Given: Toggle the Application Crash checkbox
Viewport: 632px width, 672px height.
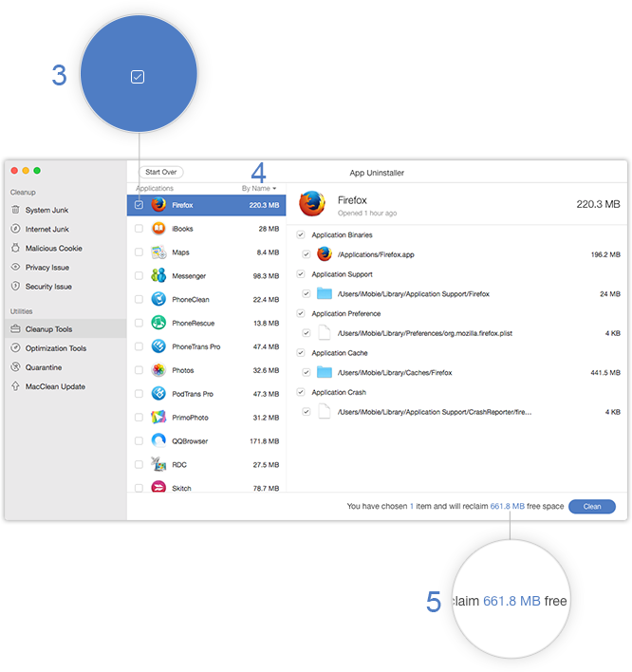Looking at the screenshot, I should [x=301, y=392].
